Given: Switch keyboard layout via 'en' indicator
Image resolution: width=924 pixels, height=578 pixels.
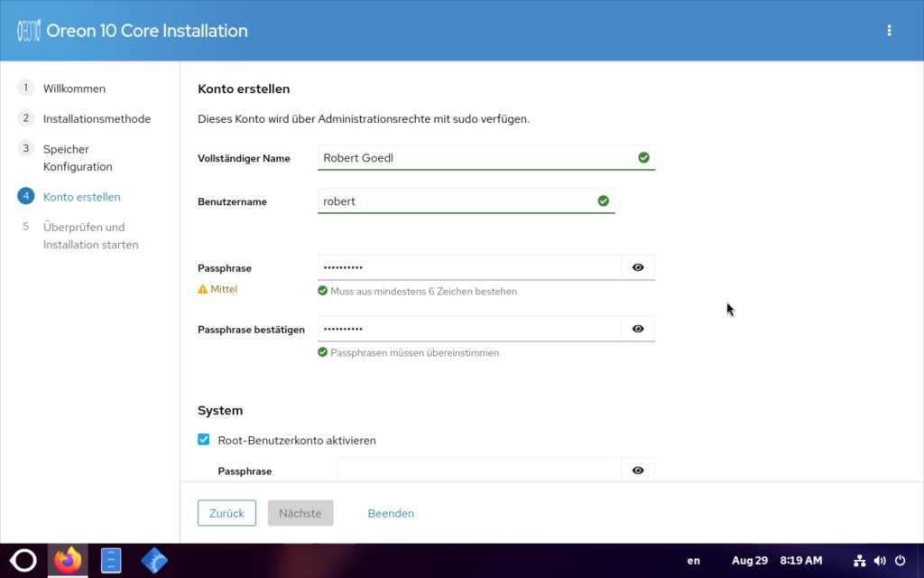Looking at the screenshot, I should 694,560.
